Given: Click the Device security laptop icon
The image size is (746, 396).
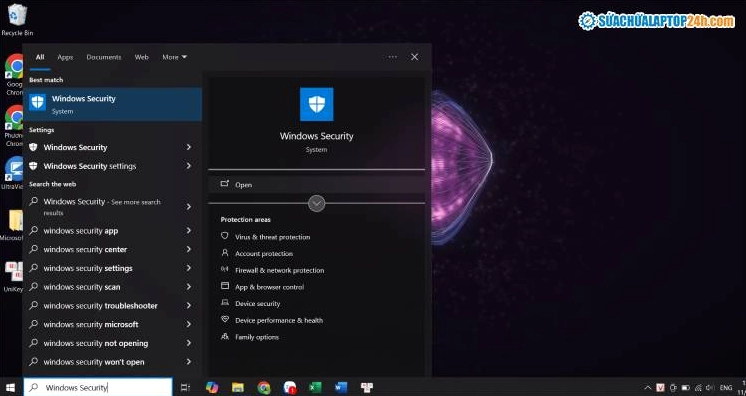Looking at the screenshot, I should point(225,303).
